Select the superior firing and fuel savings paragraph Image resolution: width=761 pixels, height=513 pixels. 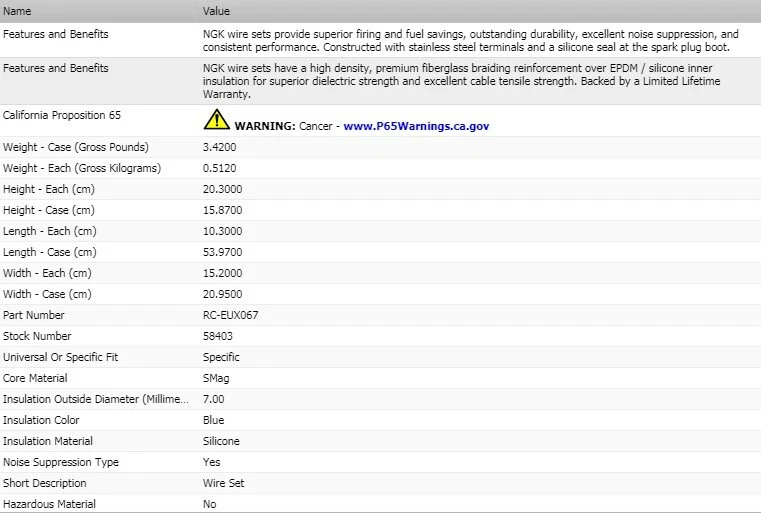click(x=470, y=41)
